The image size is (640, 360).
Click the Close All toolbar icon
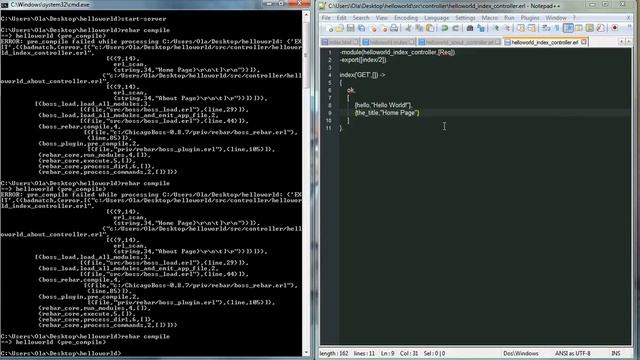point(384,28)
